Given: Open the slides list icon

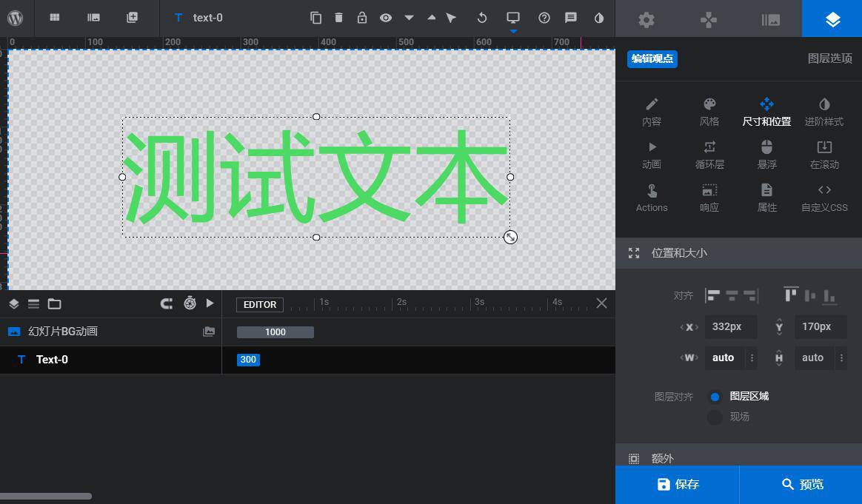Looking at the screenshot, I should tap(93, 18).
